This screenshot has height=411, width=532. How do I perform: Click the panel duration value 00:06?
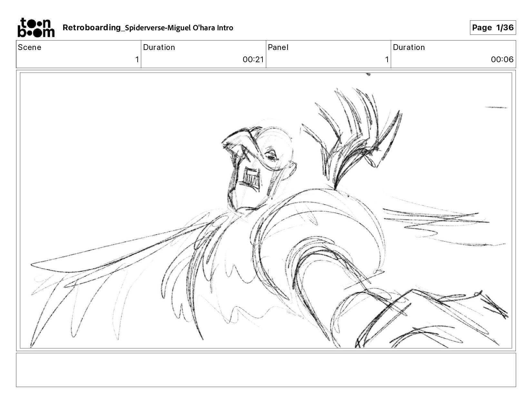502,60
